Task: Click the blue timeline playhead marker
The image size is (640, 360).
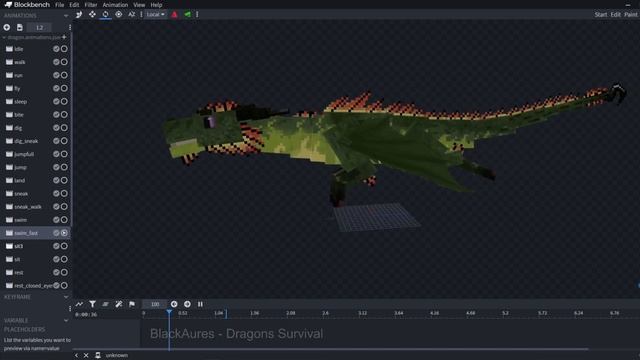Action: pos(169,312)
